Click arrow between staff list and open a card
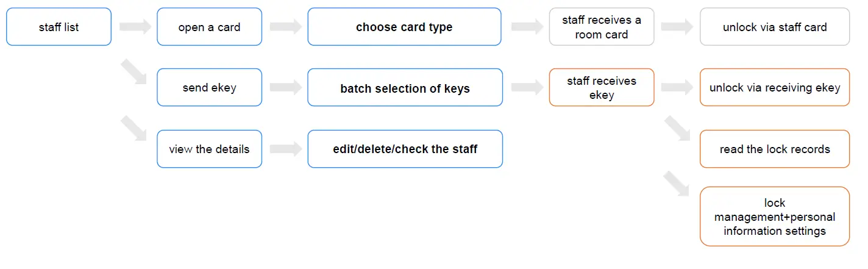The image size is (868, 269). click(135, 27)
